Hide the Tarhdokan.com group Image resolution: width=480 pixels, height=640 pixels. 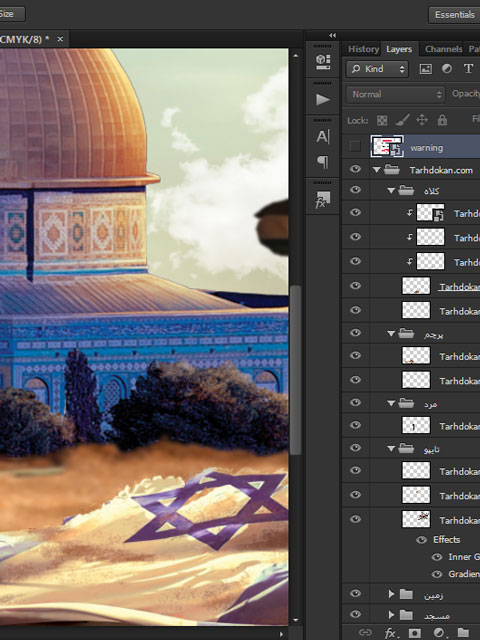pyautogui.click(x=356, y=169)
